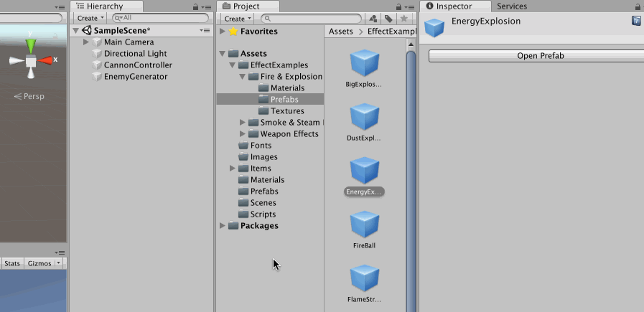Select the DustExplosion prefab icon
Image resolution: width=644 pixels, height=312 pixels.
coord(364,117)
